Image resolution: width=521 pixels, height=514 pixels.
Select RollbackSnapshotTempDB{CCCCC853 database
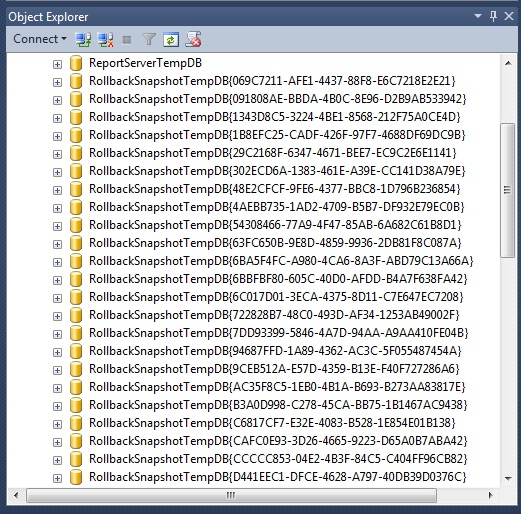(x=278, y=459)
